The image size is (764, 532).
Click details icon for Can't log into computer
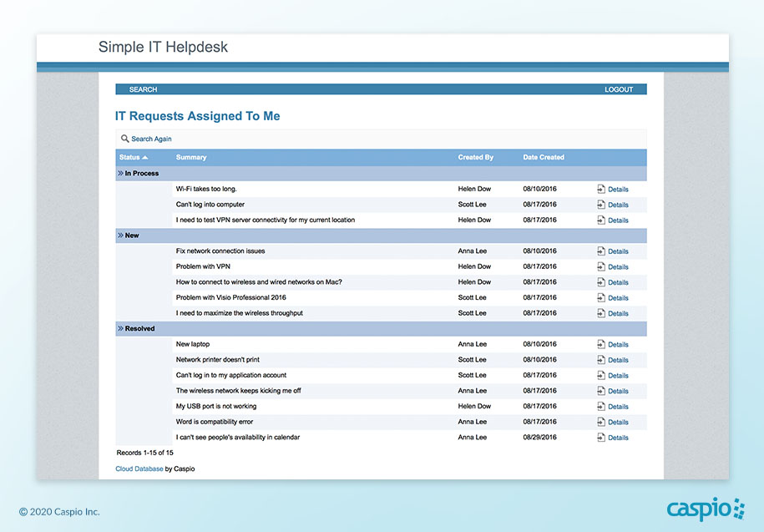600,205
